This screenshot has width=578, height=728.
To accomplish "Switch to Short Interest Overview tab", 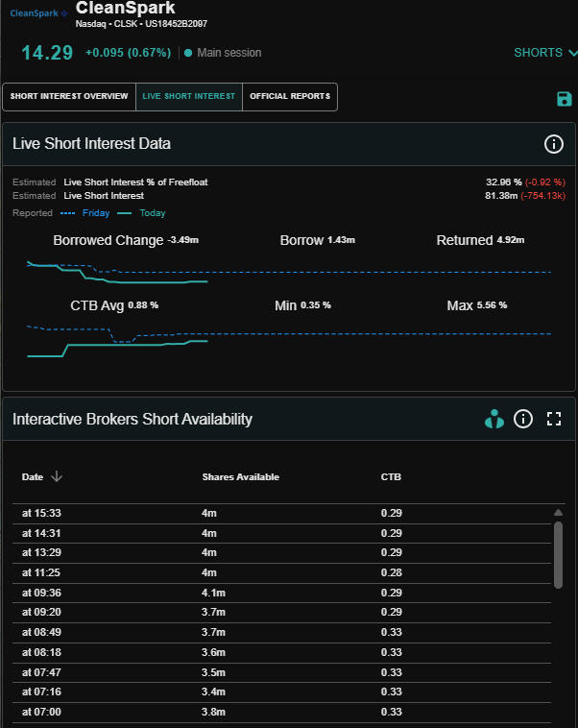I will click(69, 97).
